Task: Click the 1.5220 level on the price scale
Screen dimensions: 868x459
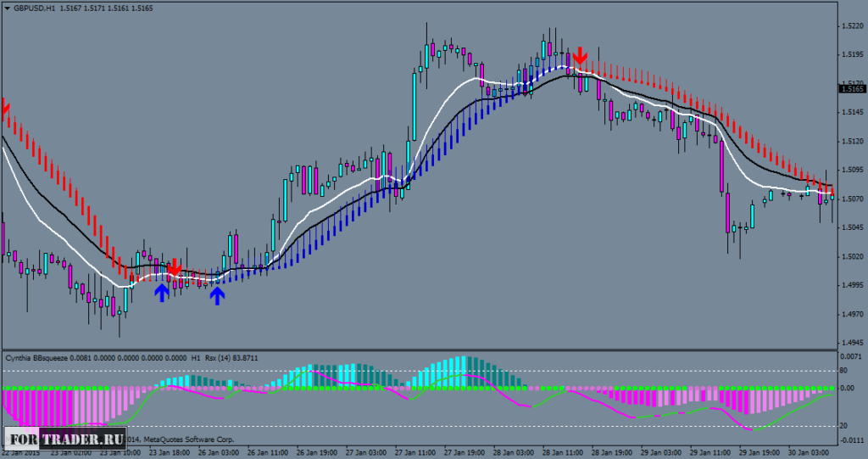Action: 851,26
